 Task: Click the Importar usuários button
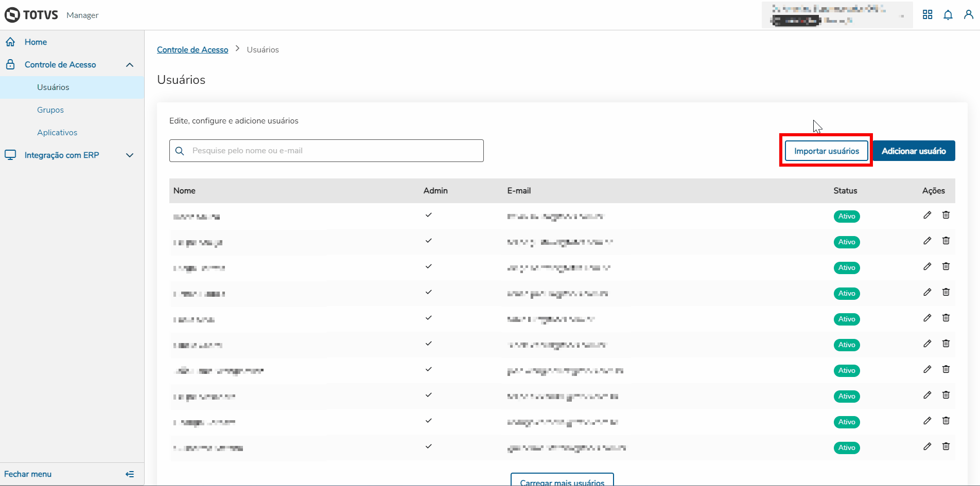(x=826, y=151)
